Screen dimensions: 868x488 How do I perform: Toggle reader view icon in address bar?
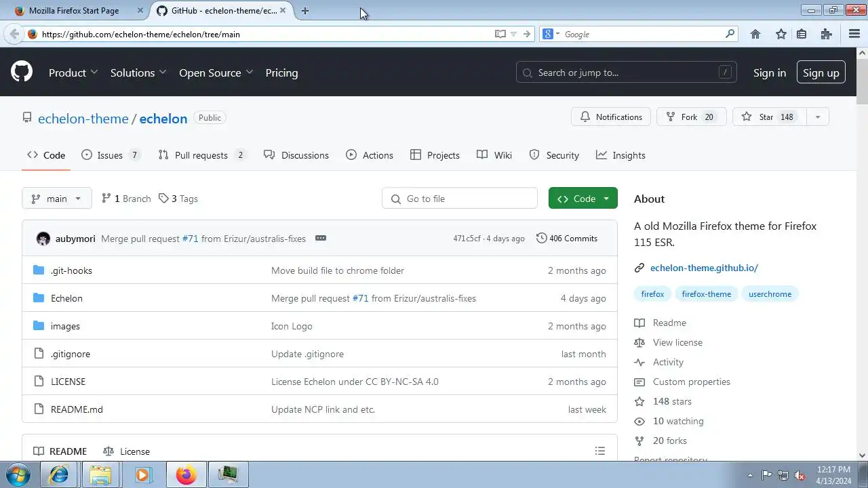coord(500,34)
